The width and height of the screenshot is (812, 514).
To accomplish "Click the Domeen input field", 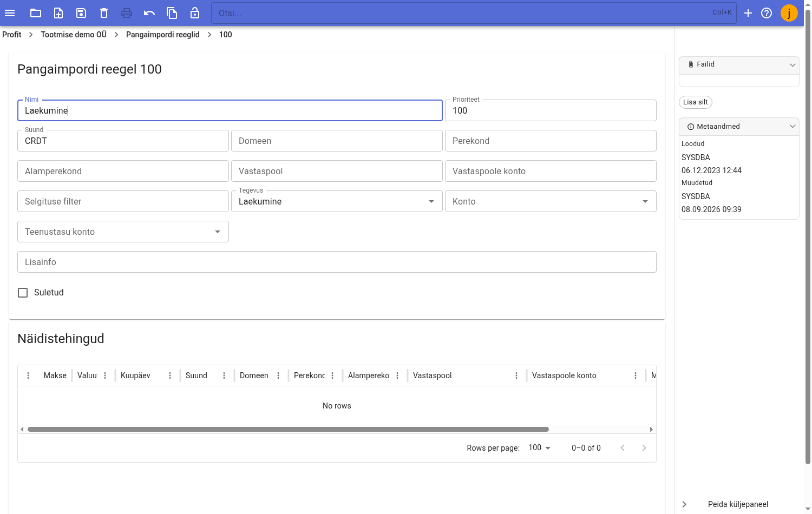I will point(337,141).
